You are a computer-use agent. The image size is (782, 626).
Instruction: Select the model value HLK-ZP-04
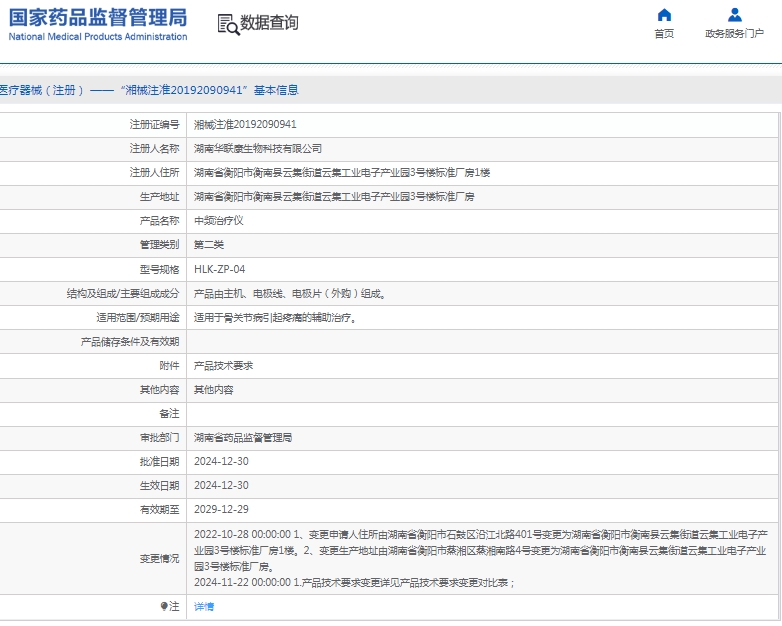pos(219,269)
